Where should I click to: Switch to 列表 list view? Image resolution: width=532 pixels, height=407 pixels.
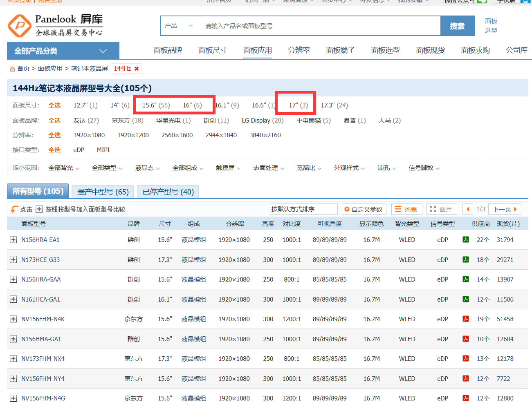pos(406,209)
